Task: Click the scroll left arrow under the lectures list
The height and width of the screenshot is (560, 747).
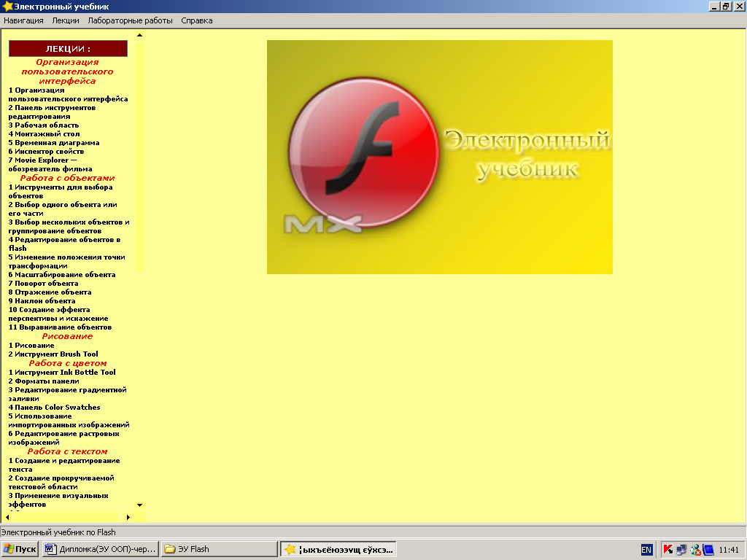Action: [7, 517]
